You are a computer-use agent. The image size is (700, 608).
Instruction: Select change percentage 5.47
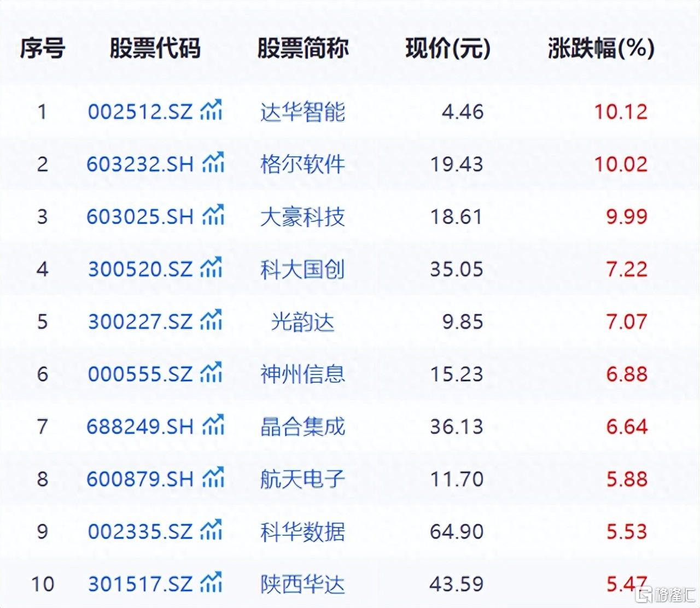(x=627, y=584)
